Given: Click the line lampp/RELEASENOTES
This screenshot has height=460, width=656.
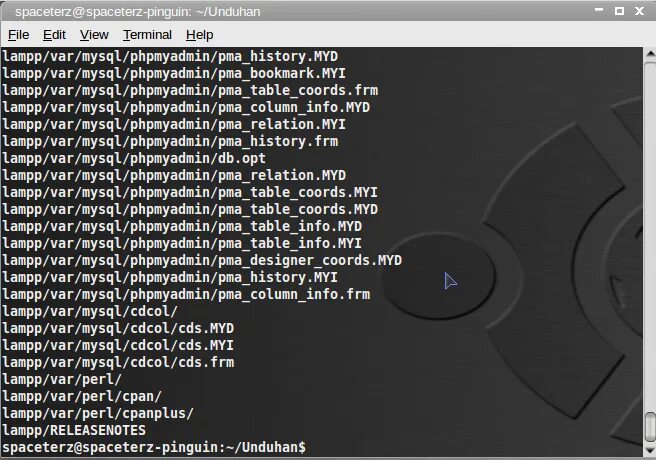Looking at the screenshot, I should [x=74, y=430].
